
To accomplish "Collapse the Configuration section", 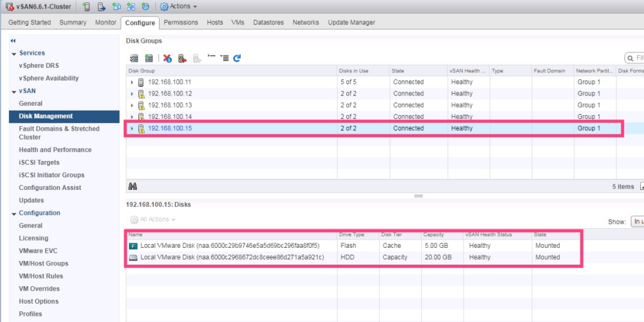I will click(14, 214).
